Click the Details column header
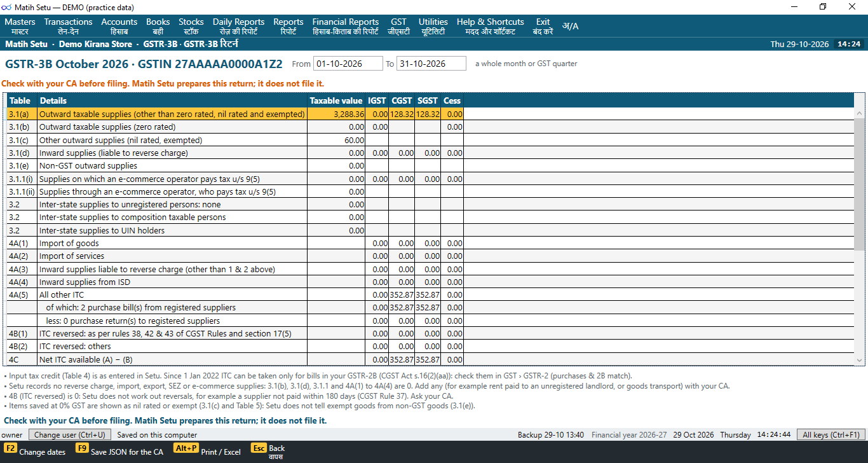The height and width of the screenshot is (463, 868). click(x=172, y=100)
